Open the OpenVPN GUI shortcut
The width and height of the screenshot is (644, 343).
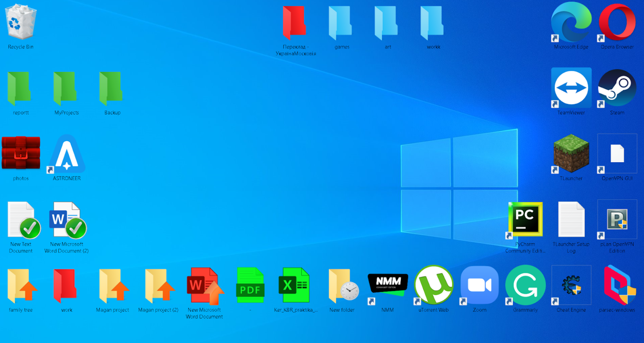pyautogui.click(x=617, y=153)
